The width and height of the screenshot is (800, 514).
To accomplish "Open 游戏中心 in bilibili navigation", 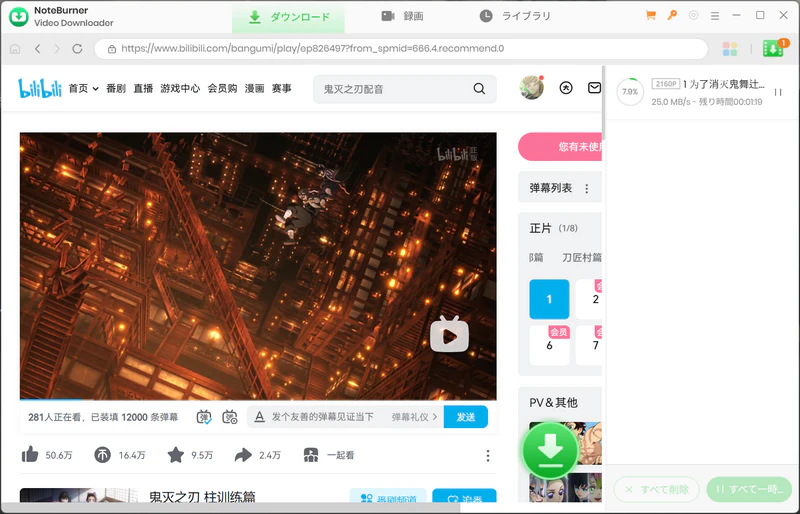I will (x=180, y=88).
